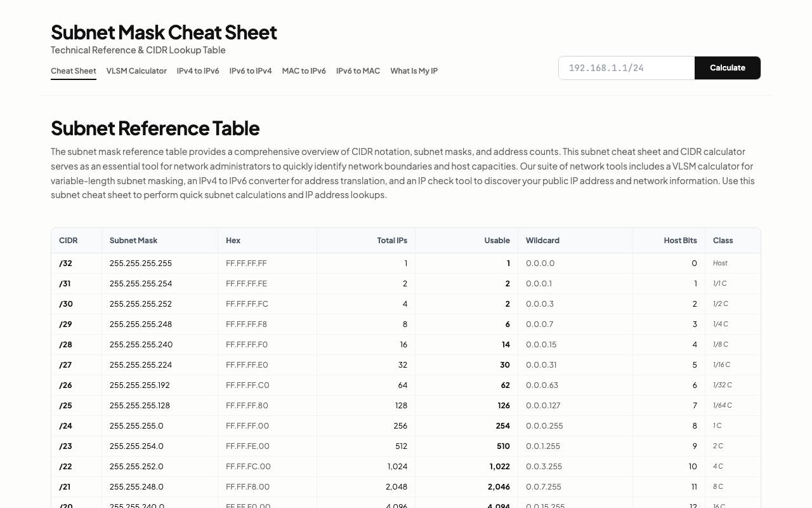The height and width of the screenshot is (508, 812).
Task: Switch to IPv6 to IPv4 converter
Action: 251,71
